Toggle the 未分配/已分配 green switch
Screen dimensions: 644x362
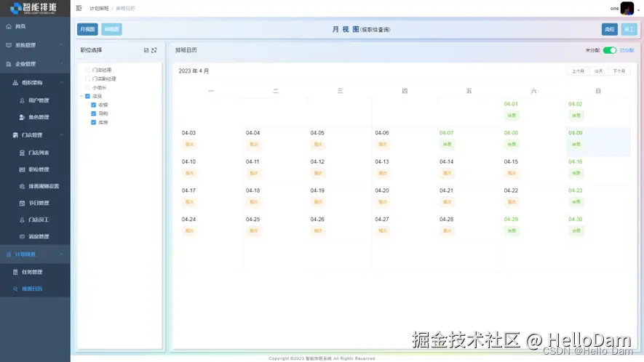coord(610,50)
